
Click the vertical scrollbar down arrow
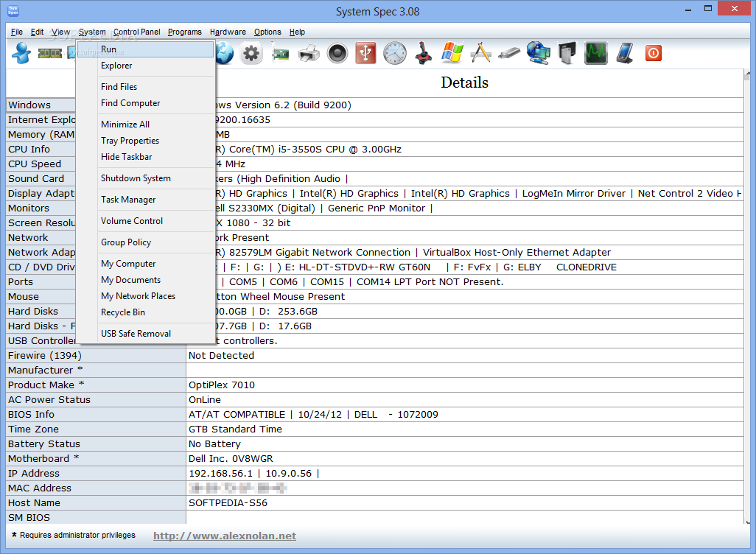[x=747, y=522]
